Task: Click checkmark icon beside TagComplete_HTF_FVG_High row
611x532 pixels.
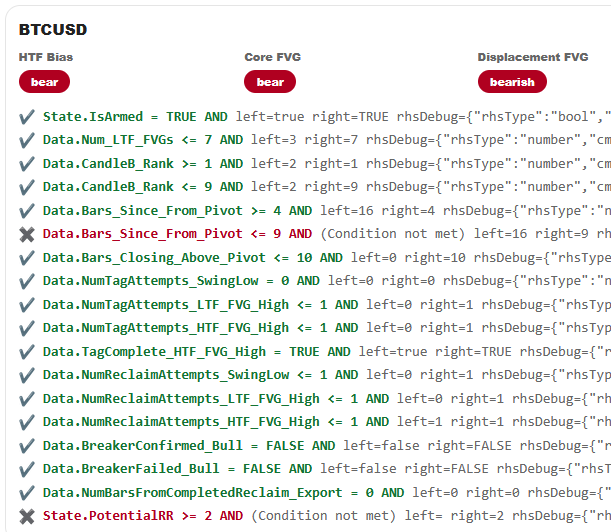Action: coord(27,352)
